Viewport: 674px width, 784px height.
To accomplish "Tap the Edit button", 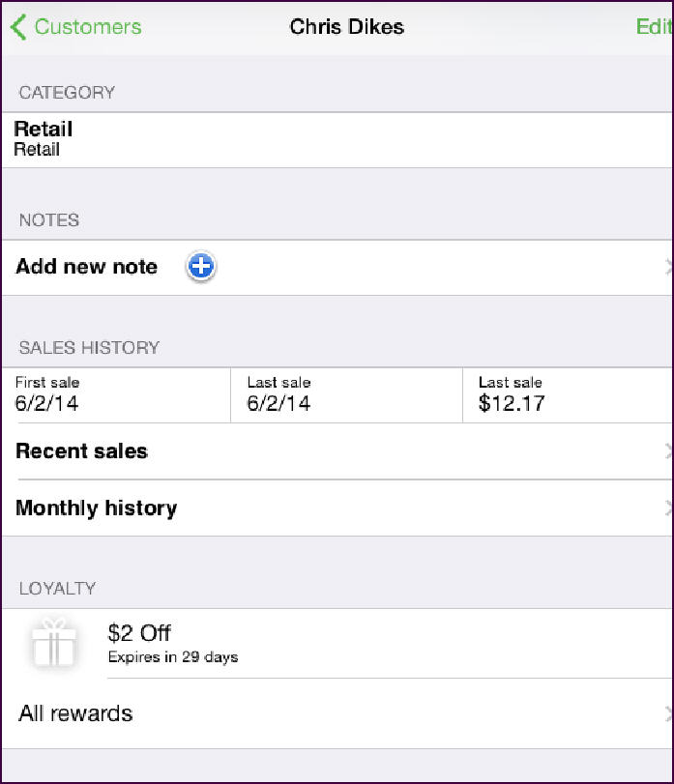I will [x=654, y=26].
